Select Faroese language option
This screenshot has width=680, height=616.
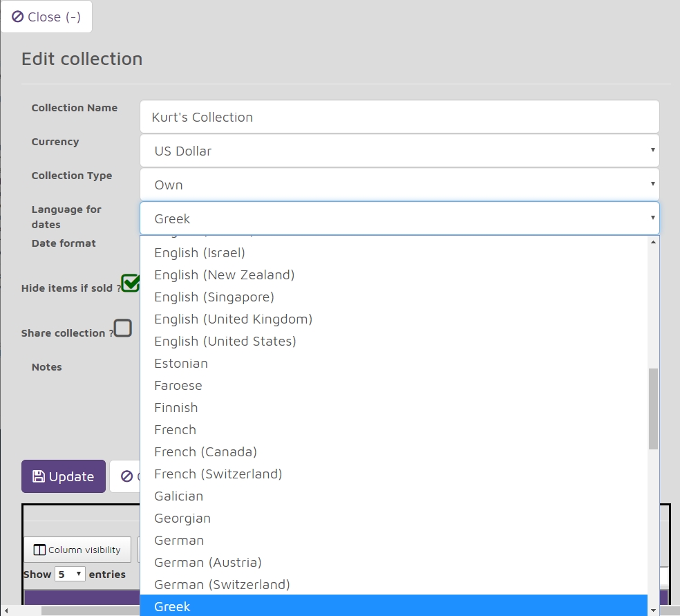pyautogui.click(x=393, y=385)
